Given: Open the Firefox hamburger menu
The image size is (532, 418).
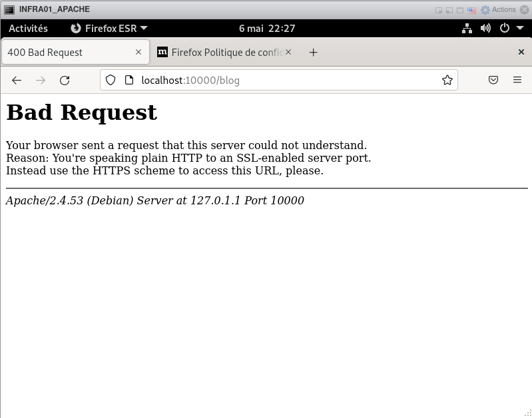Looking at the screenshot, I should click(x=517, y=80).
